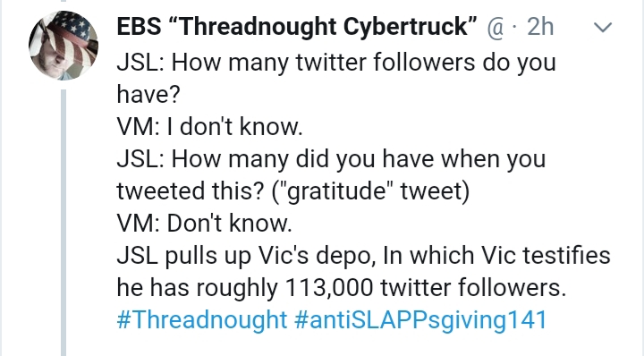Click the line "VM: Don't know."
Viewport: 644px width, 356px height.
pos(204,224)
